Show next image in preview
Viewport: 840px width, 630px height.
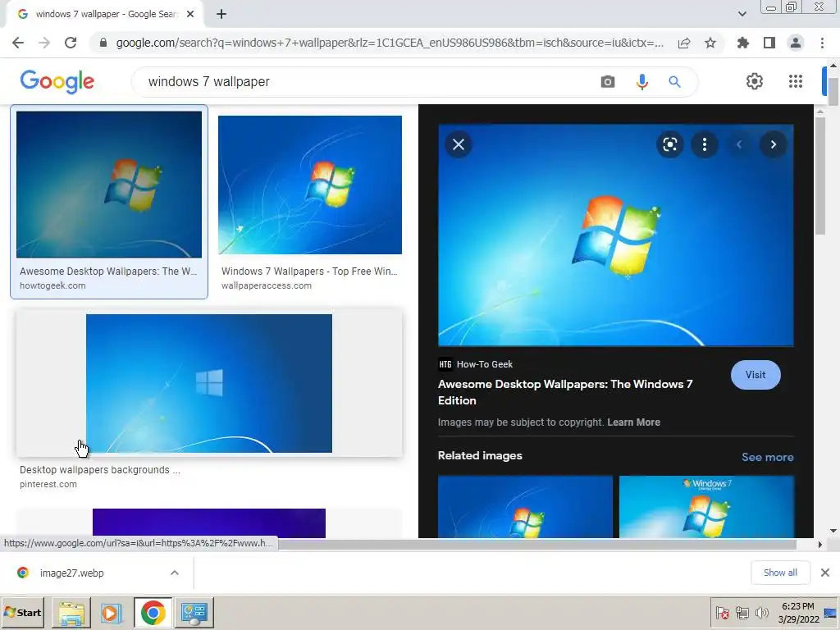pyautogui.click(x=773, y=144)
